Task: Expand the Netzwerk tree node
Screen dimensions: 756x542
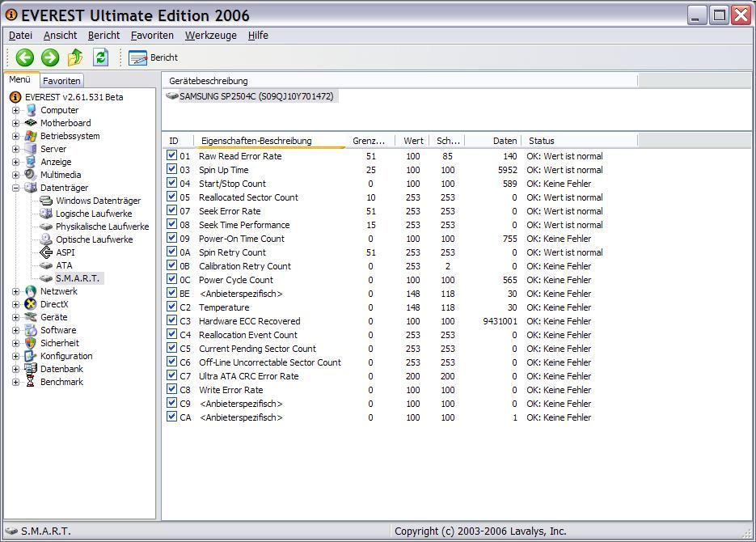Action: (16, 291)
